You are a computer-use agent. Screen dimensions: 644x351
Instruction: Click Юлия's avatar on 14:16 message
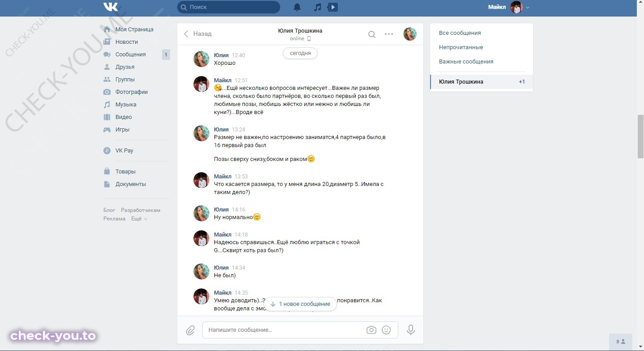coord(201,213)
